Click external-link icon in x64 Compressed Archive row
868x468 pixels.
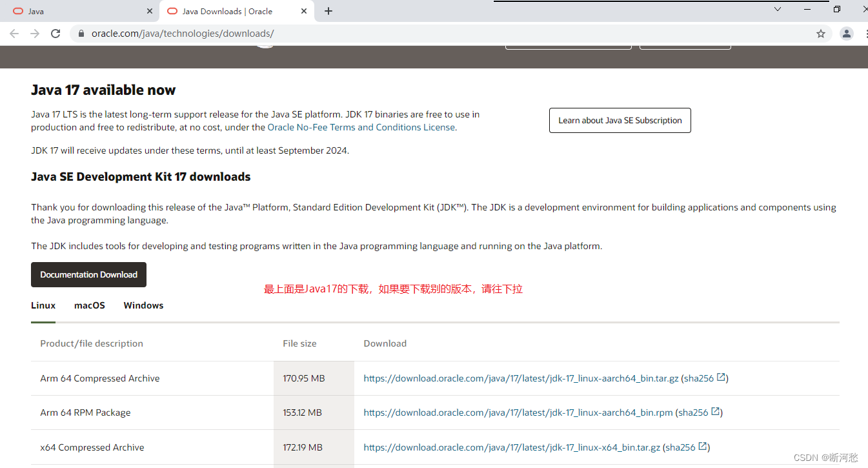pyautogui.click(x=703, y=447)
